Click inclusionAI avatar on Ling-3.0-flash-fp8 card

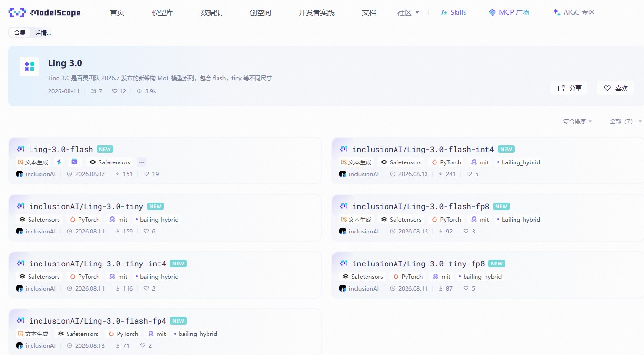point(343,231)
